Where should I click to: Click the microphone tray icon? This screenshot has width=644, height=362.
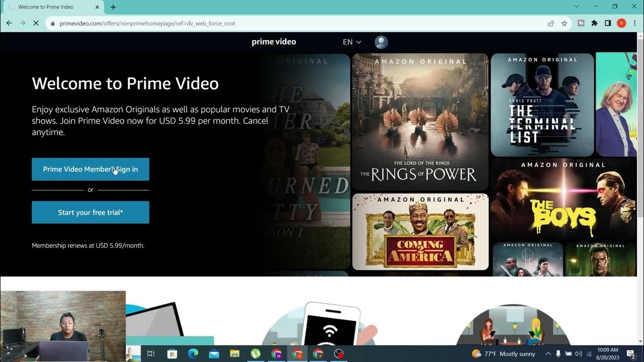(x=558, y=354)
